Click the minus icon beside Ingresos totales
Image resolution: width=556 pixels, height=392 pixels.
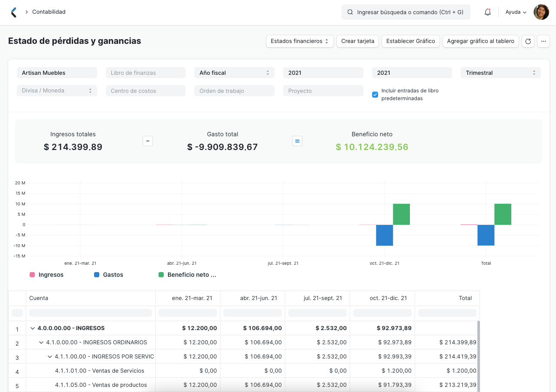pos(148,141)
